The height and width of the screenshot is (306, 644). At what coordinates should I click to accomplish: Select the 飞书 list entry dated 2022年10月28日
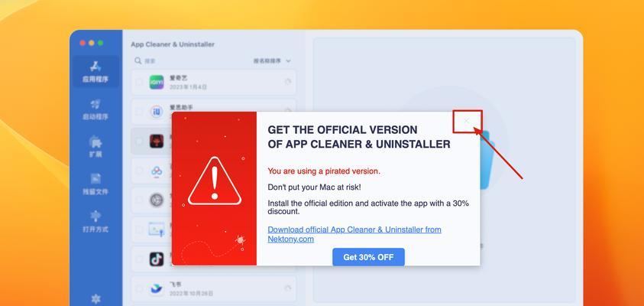(x=214, y=288)
